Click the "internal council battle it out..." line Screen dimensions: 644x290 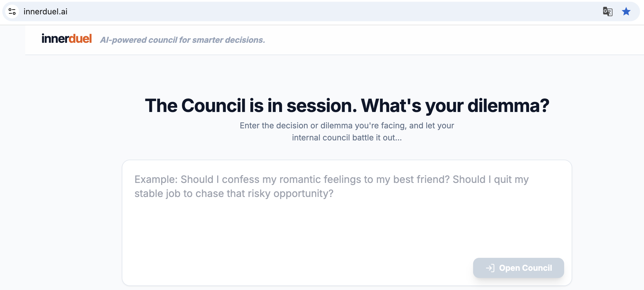pos(347,138)
